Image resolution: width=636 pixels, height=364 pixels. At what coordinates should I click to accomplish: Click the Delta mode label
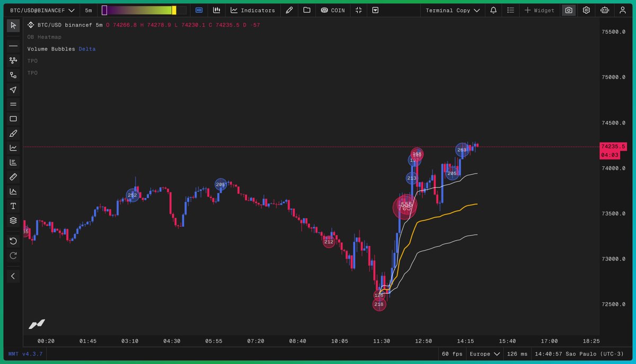(x=87, y=49)
